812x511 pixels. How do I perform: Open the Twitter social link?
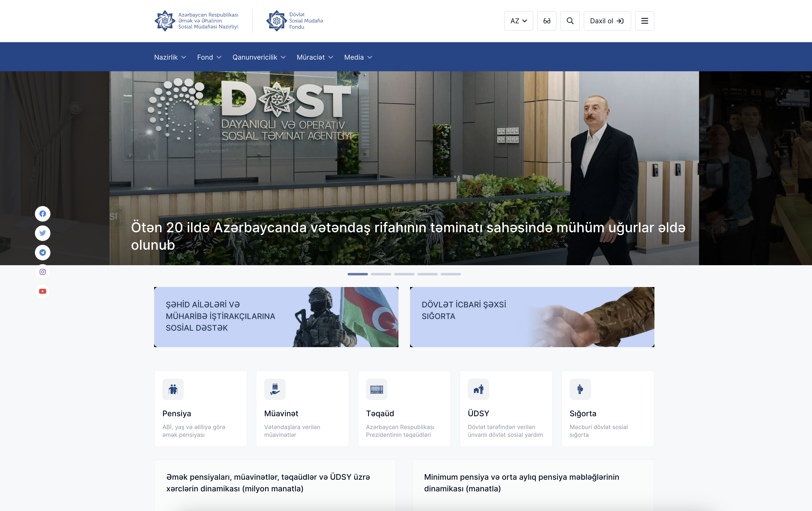pos(42,233)
